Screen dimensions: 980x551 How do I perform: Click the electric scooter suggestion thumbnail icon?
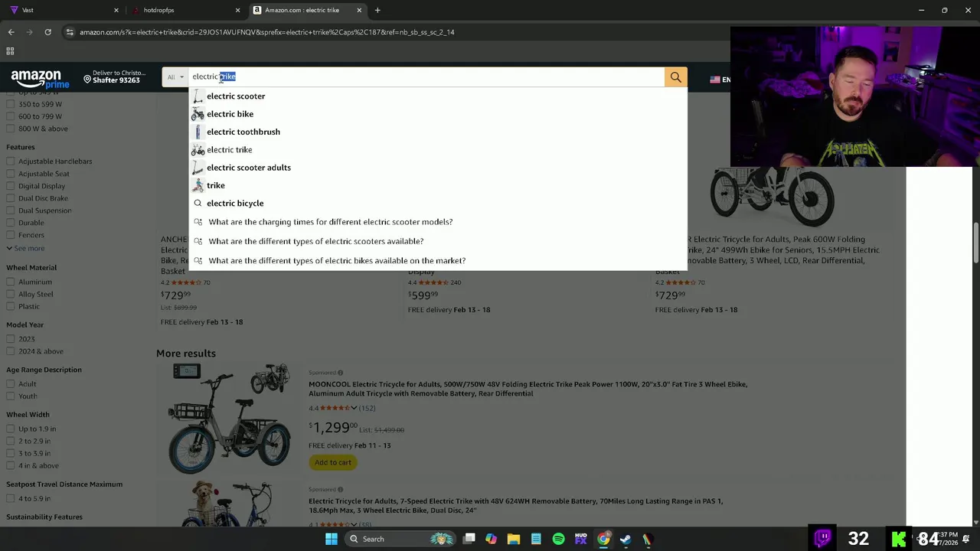198,96
